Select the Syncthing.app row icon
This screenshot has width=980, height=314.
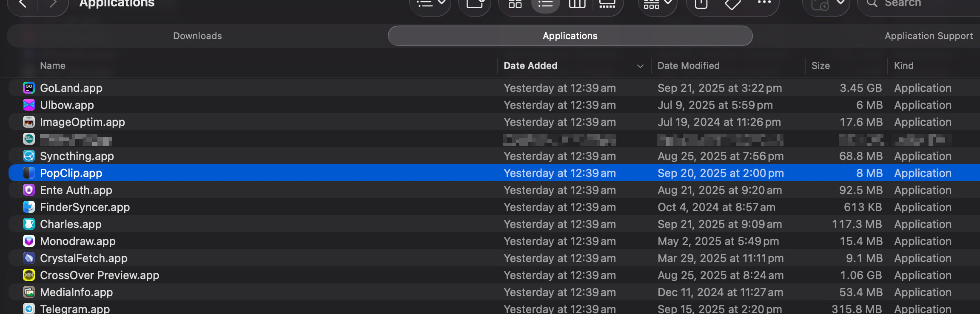(28, 156)
